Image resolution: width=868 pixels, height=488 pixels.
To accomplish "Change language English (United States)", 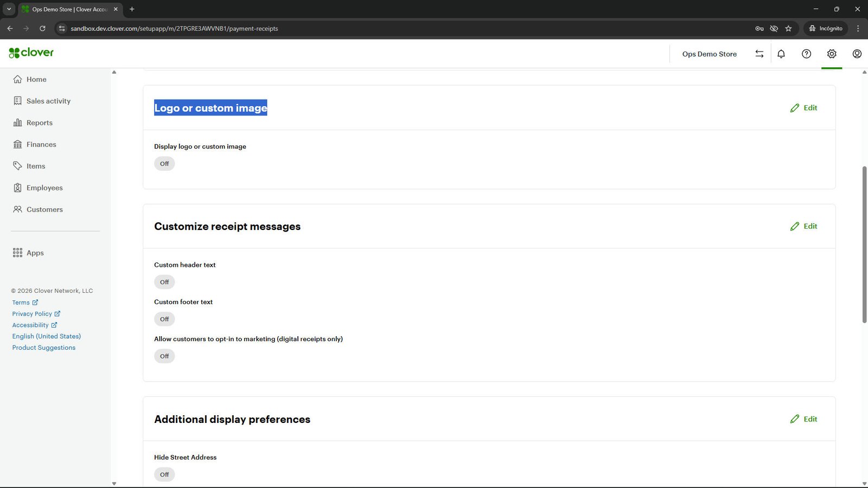I will 47,336.
